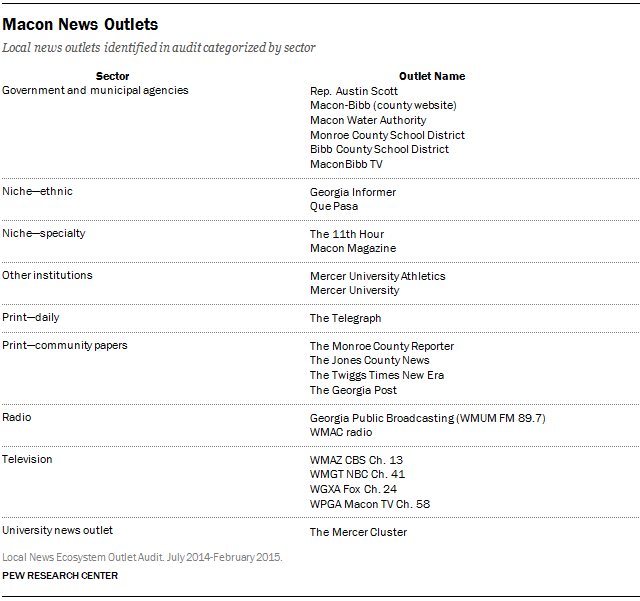Click the 'Outlet Name' column header
The image size is (640, 601).
click(432, 76)
